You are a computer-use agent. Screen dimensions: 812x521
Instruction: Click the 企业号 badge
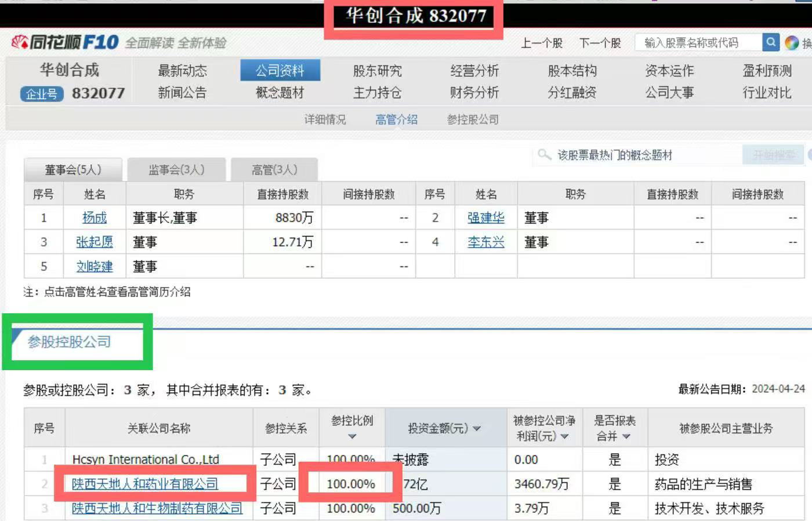coord(42,93)
